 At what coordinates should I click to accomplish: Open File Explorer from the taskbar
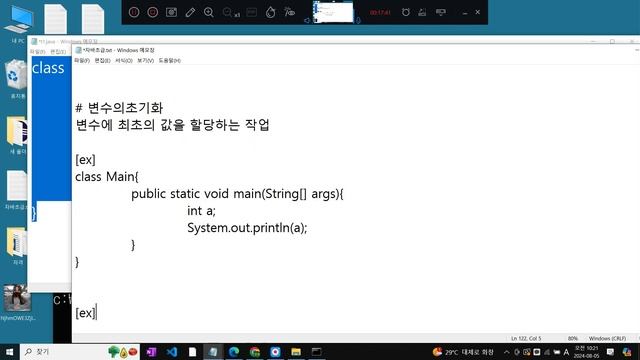pyautogui.click(x=296, y=352)
